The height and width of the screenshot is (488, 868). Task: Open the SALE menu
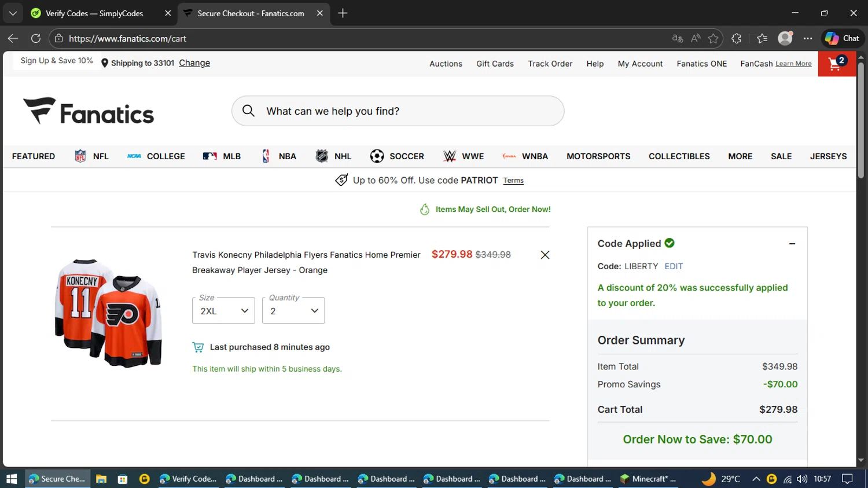tap(781, 156)
